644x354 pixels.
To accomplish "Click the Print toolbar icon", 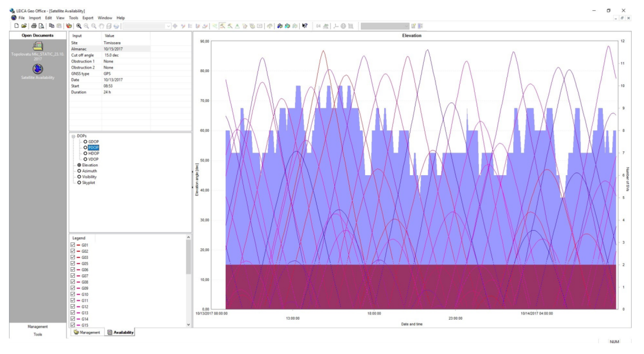I will coord(34,26).
